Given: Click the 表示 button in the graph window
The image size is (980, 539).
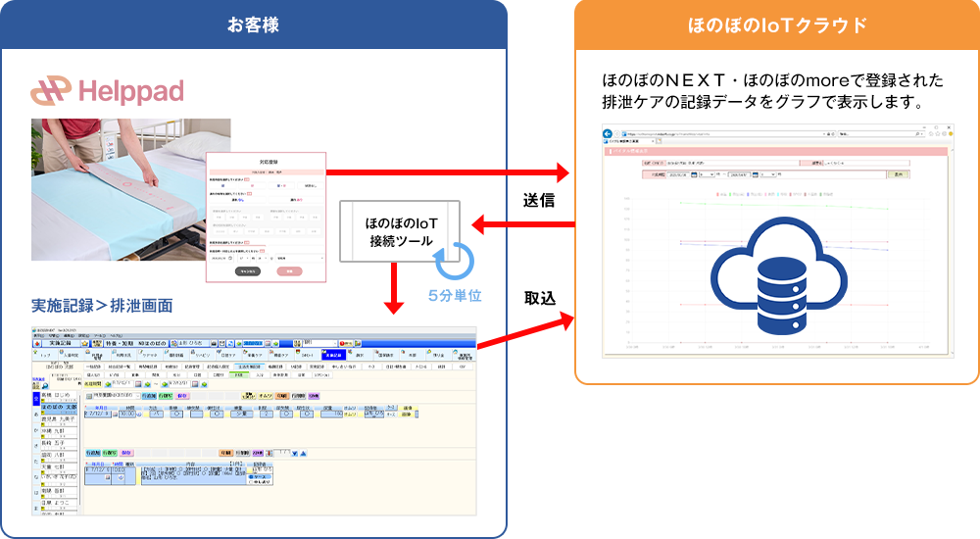Looking at the screenshot, I should pos(897,174).
